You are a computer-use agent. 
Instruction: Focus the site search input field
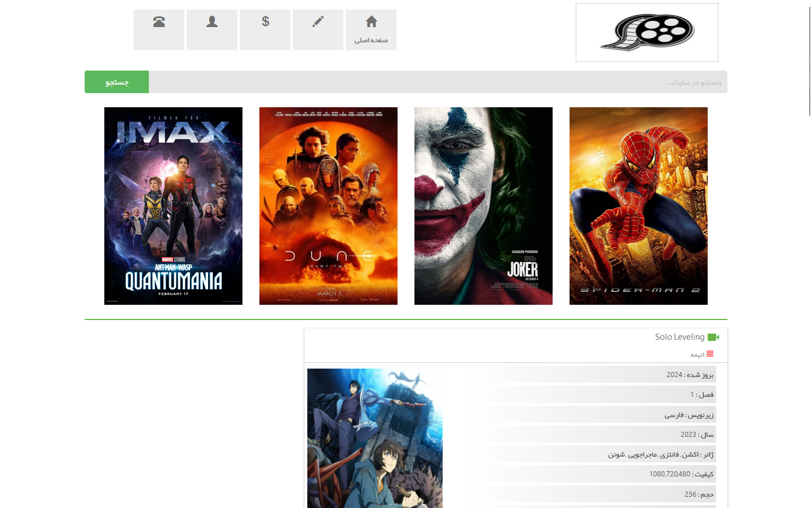pyautogui.click(x=438, y=82)
